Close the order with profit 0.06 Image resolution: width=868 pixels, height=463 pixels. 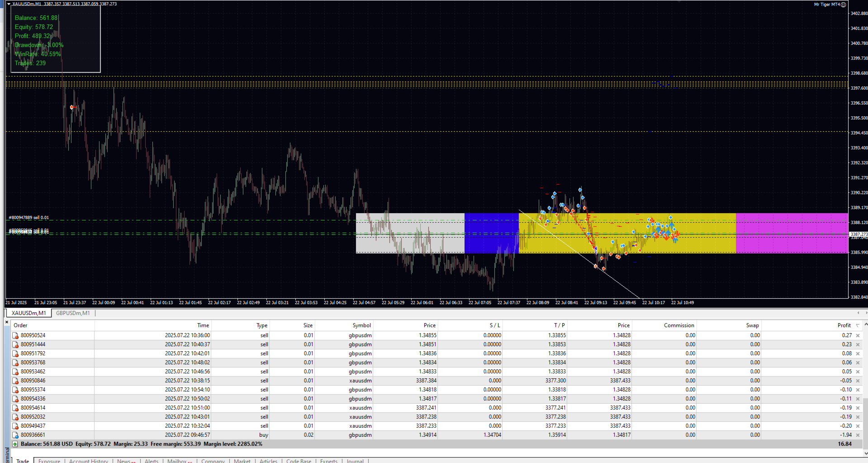858,363
